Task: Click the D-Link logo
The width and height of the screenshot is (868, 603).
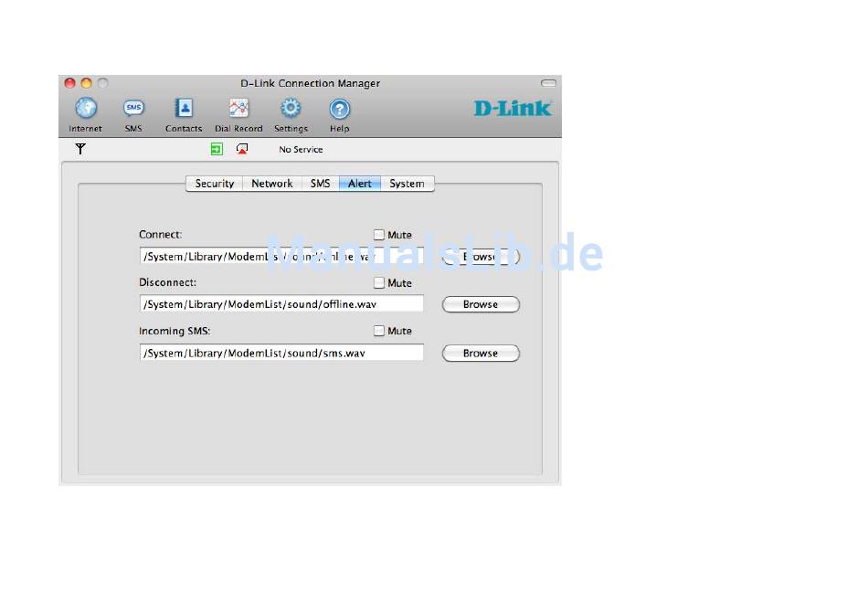Action: click(513, 108)
